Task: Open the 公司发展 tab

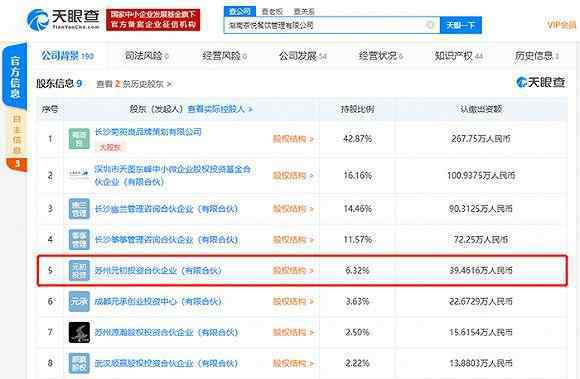Action: (303, 56)
